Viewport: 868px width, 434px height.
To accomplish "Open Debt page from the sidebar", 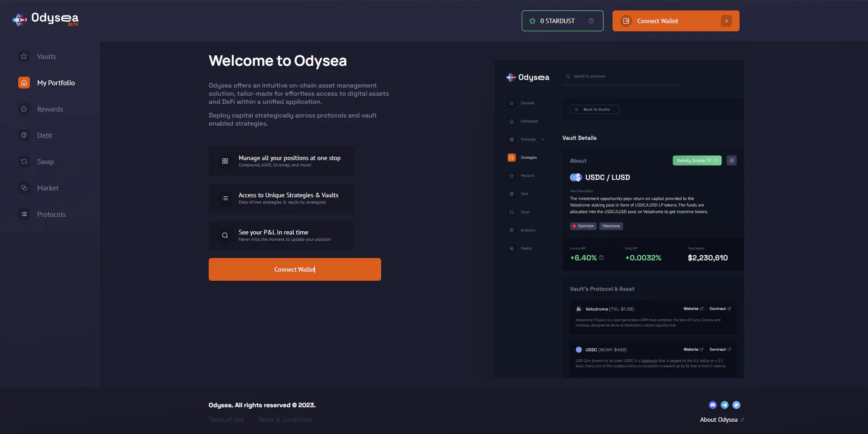I will point(44,136).
